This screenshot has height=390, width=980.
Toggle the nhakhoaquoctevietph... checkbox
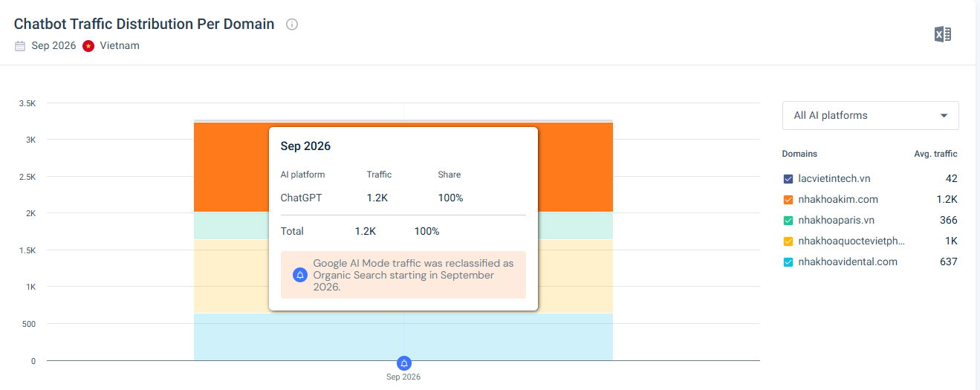(788, 241)
